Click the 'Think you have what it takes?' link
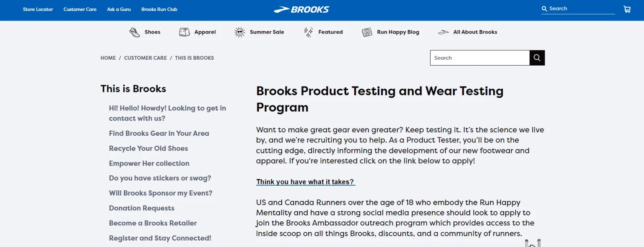644x247 pixels. [305, 181]
